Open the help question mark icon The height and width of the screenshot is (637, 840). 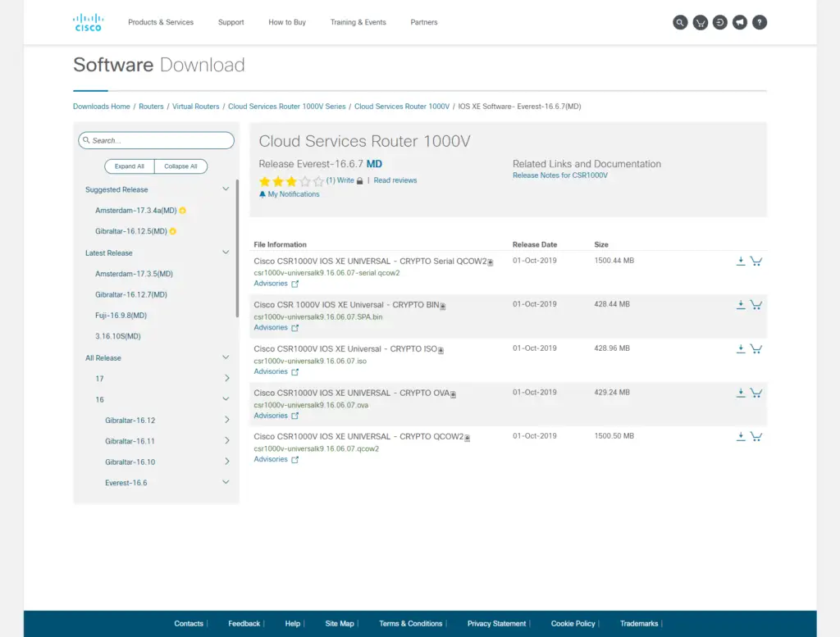(x=759, y=22)
